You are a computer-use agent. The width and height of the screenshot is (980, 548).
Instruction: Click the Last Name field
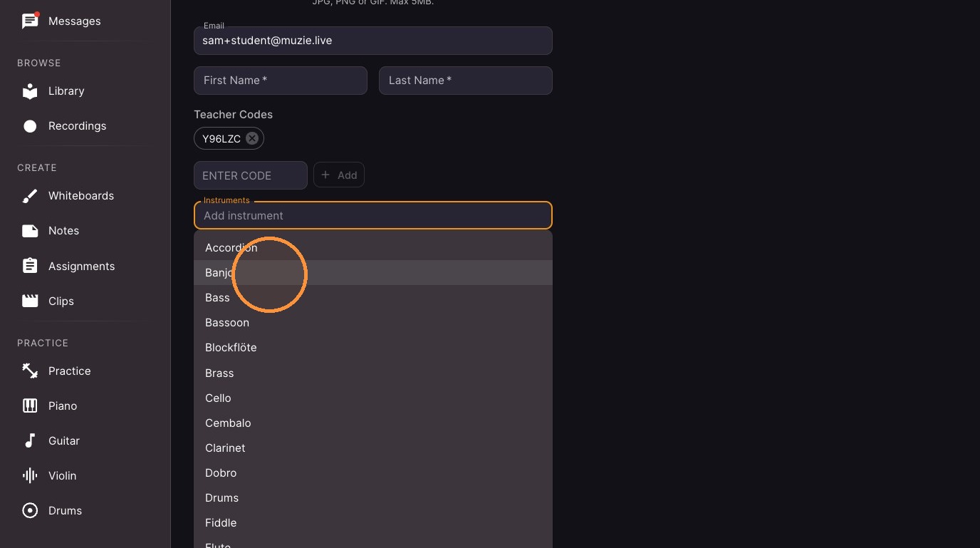466,81
